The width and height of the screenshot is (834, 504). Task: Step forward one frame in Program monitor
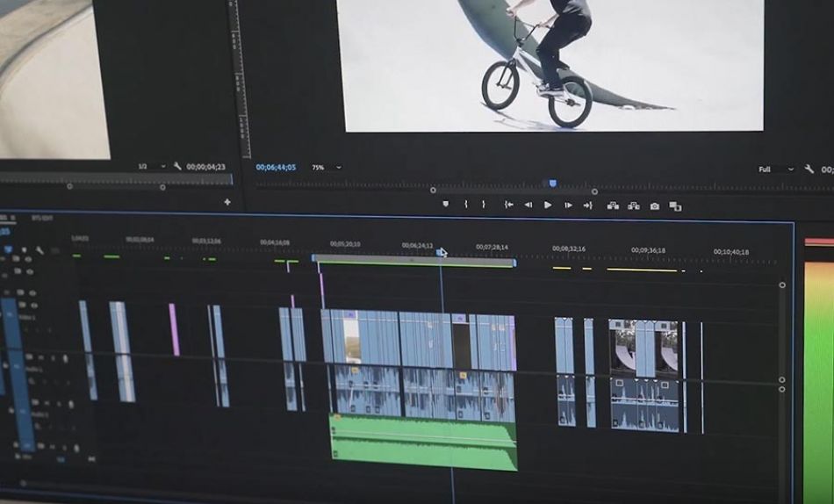pyautogui.click(x=568, y=205)
